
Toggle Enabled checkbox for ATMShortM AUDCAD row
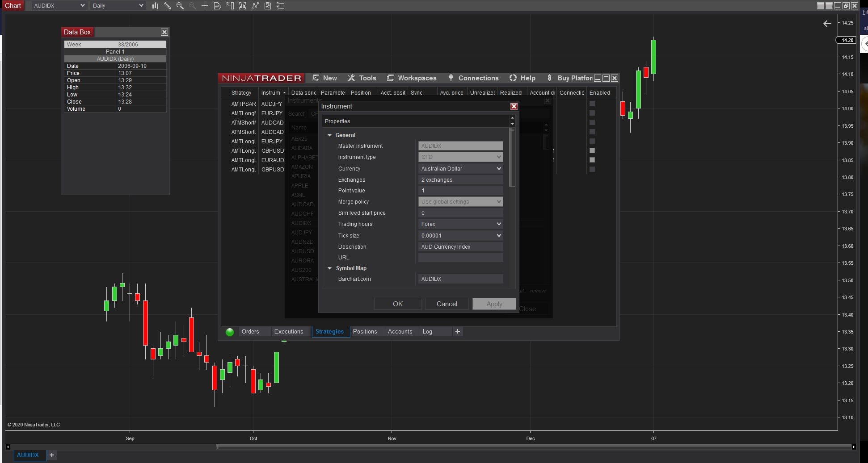[592, 122]
